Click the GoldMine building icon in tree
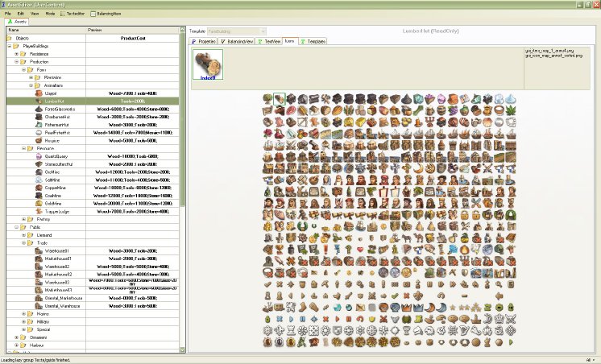 39,204
